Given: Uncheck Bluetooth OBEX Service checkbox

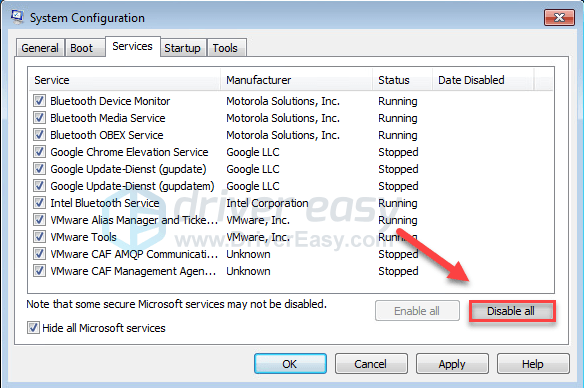Looking at the screenshot, I should tap(39, 134).
